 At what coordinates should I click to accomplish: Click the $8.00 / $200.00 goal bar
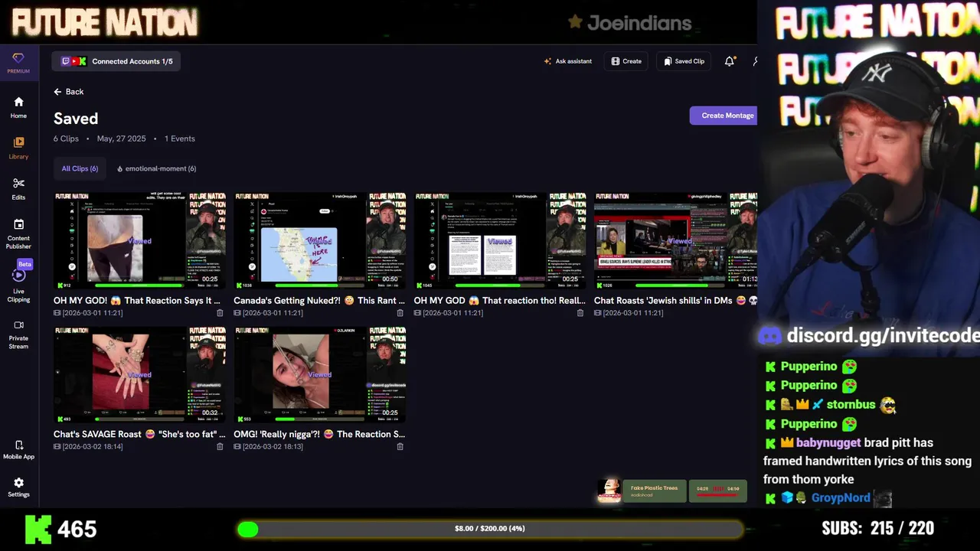coord(490,529)
